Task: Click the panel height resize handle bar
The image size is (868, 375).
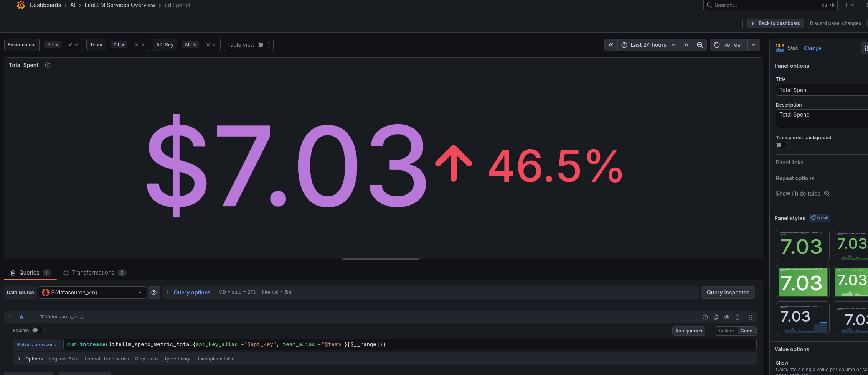Action: point(381,259)
